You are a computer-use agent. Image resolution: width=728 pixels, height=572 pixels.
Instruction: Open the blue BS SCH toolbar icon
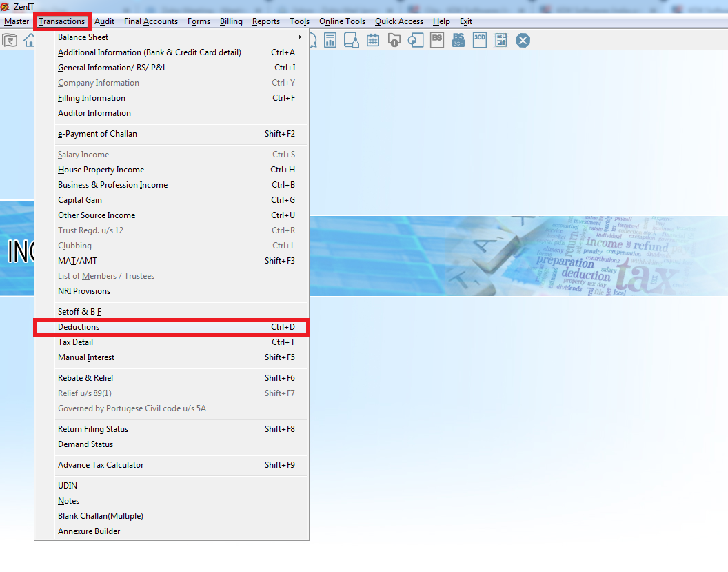[458, 41]
